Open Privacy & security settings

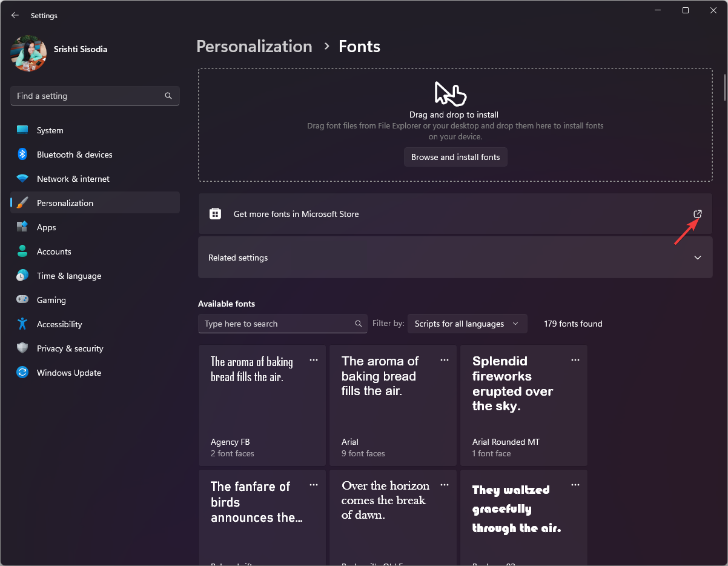[70, 348]
